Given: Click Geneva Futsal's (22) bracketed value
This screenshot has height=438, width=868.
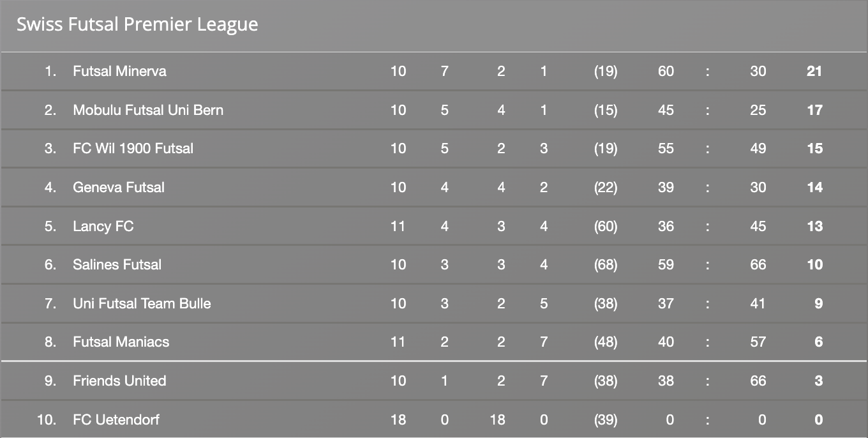Looking at the screenshot, I should [x=605, y=188].
